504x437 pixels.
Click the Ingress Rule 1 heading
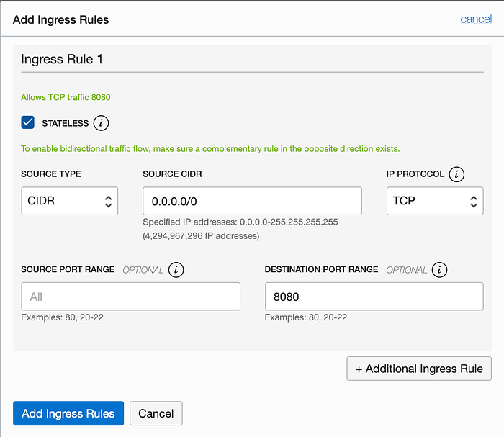pos(62,59)
